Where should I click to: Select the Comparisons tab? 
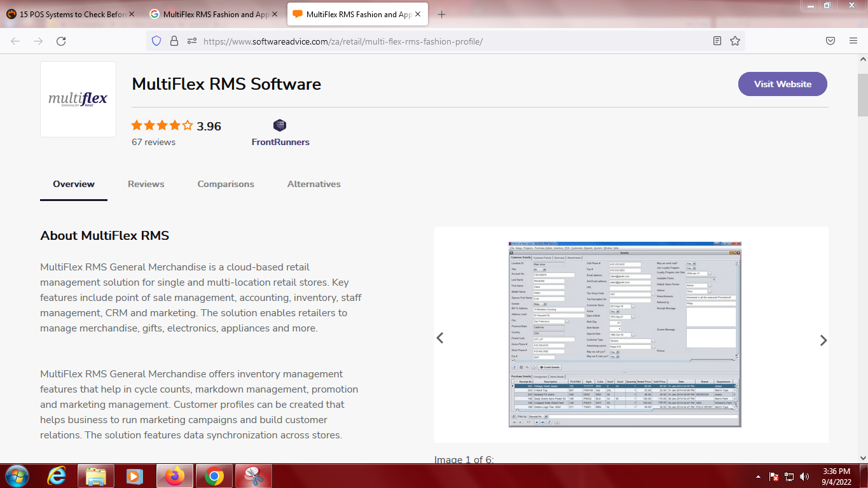(x=226, y=184)
